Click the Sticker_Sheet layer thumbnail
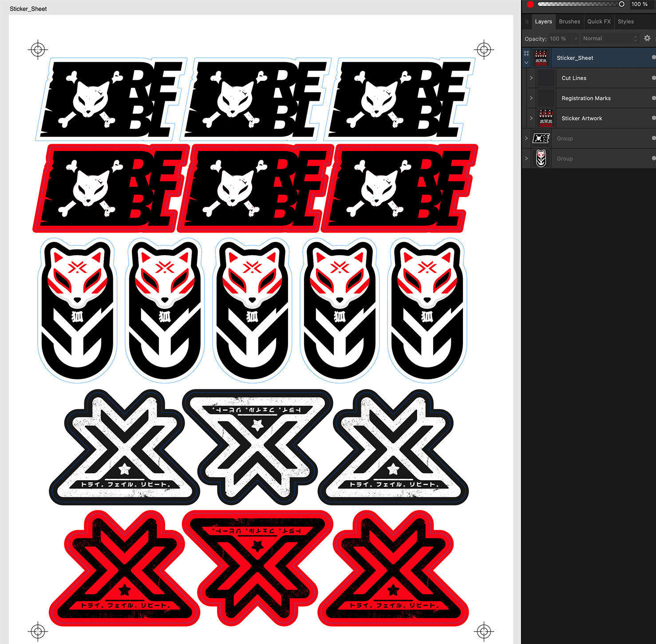This screenshot has height=644, width=656. tap(541, 58)
